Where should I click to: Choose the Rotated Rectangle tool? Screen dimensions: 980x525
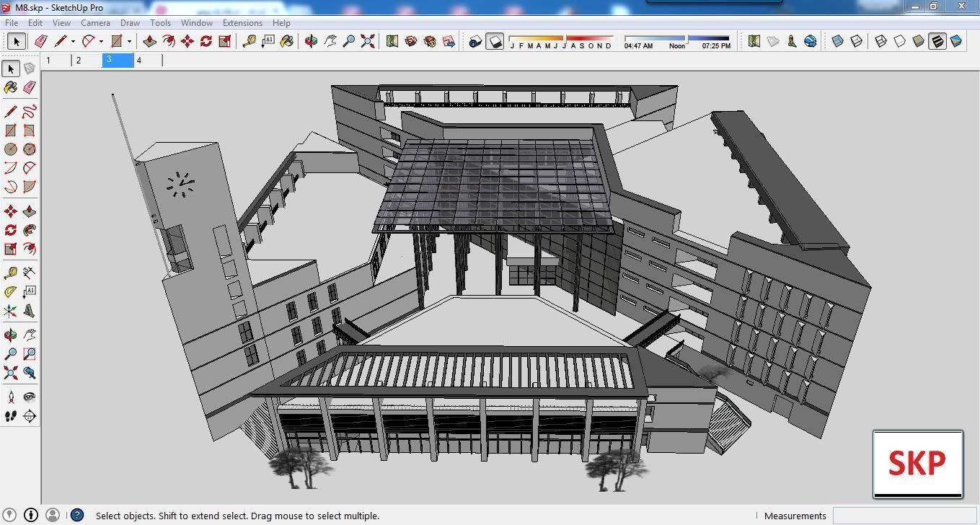click(30, 131)
